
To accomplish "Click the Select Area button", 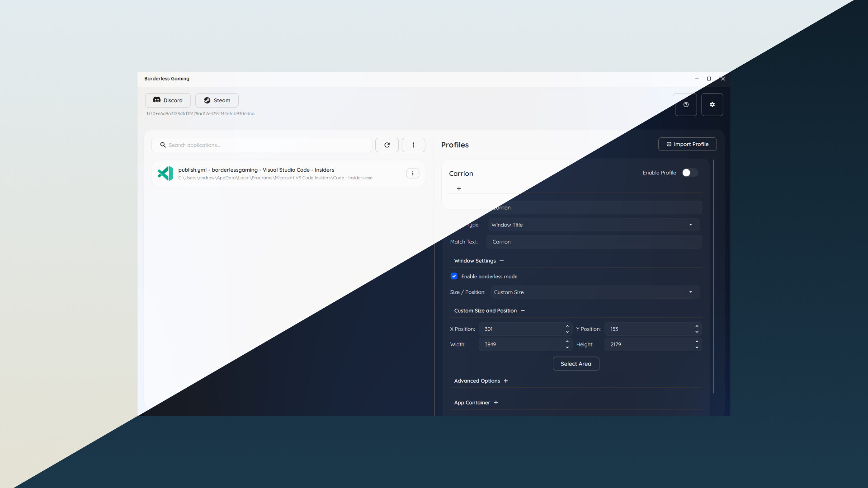I will click(x=576, y=363).
